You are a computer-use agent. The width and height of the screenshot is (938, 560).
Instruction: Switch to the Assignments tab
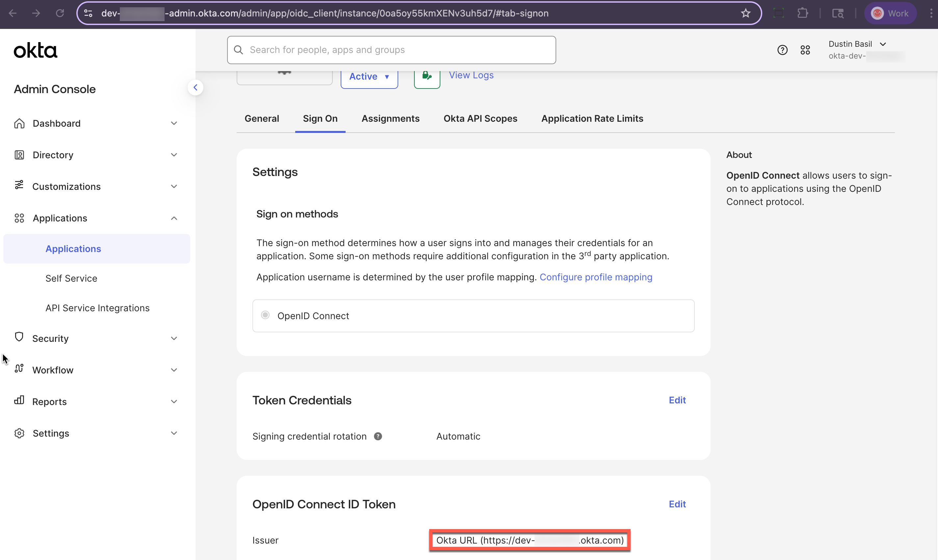pyautogui.click(x=390, y=118)
